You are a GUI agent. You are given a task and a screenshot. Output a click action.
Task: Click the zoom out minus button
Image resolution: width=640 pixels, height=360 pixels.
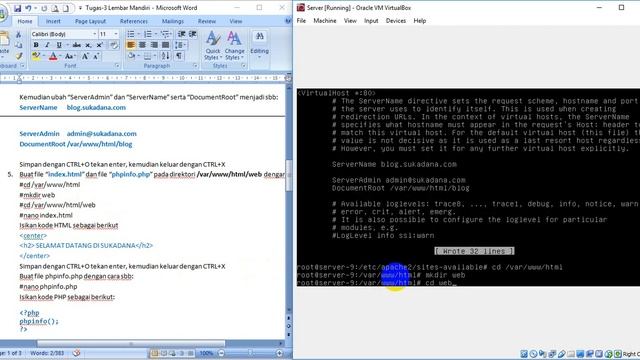pos(221,353)
